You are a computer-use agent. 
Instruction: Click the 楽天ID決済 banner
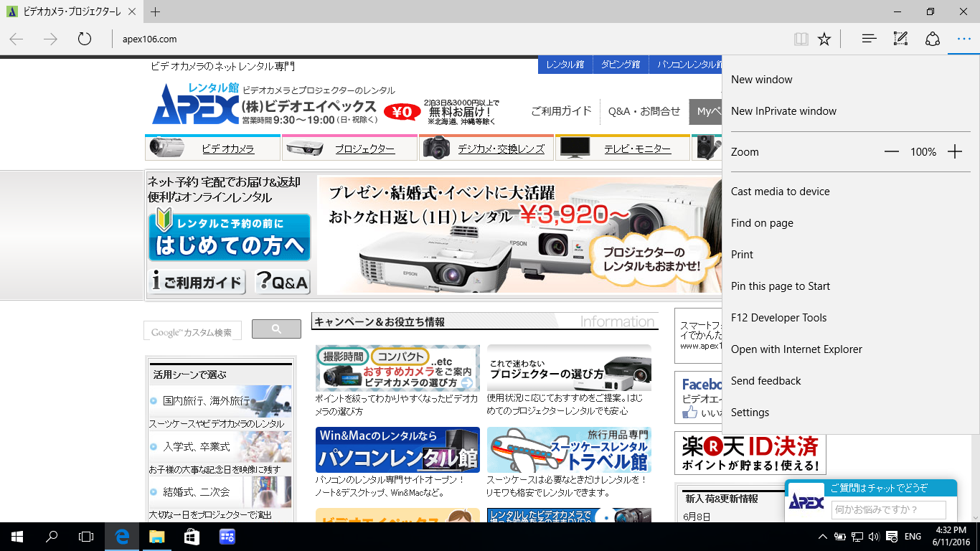click(x=750, y=453)
